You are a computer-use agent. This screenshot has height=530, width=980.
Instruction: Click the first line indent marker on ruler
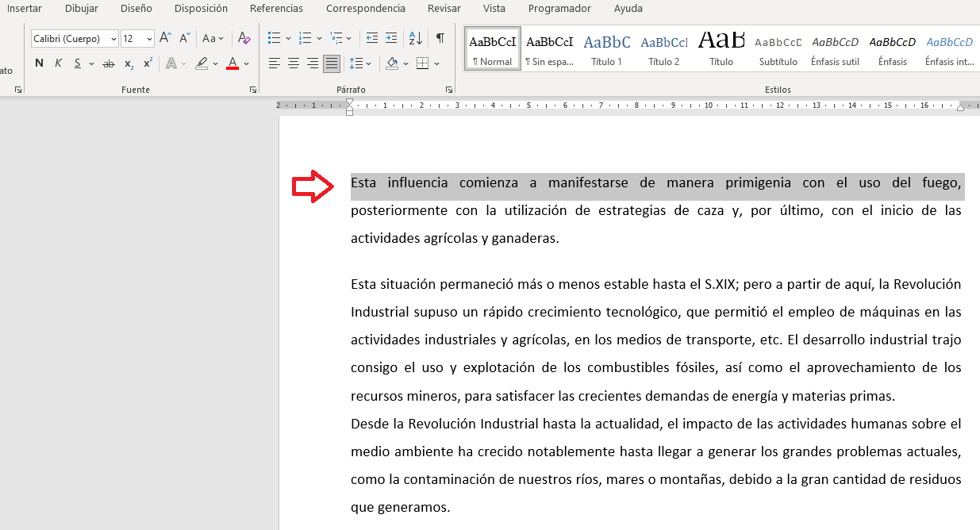pyautogui.click(x=350, y=102)
